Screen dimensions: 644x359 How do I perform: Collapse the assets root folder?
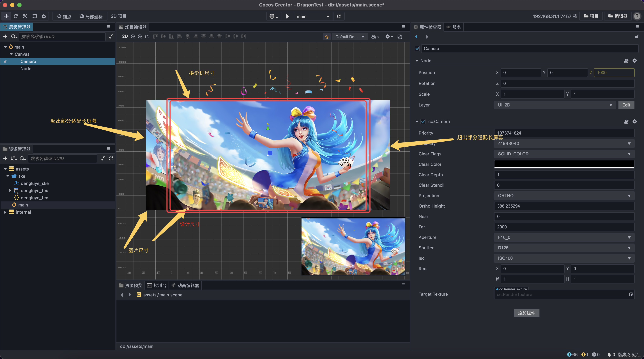(x=5, y=169)
